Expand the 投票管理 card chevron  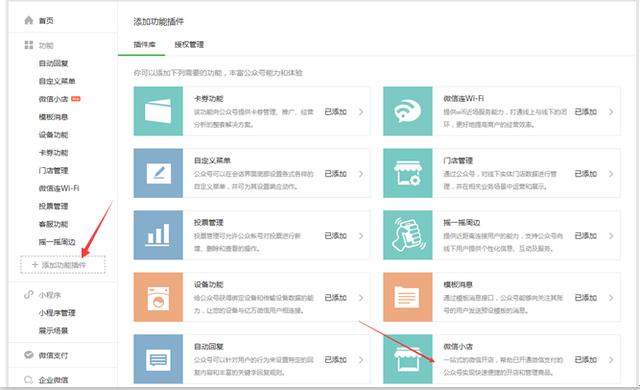tap(361, 235)
